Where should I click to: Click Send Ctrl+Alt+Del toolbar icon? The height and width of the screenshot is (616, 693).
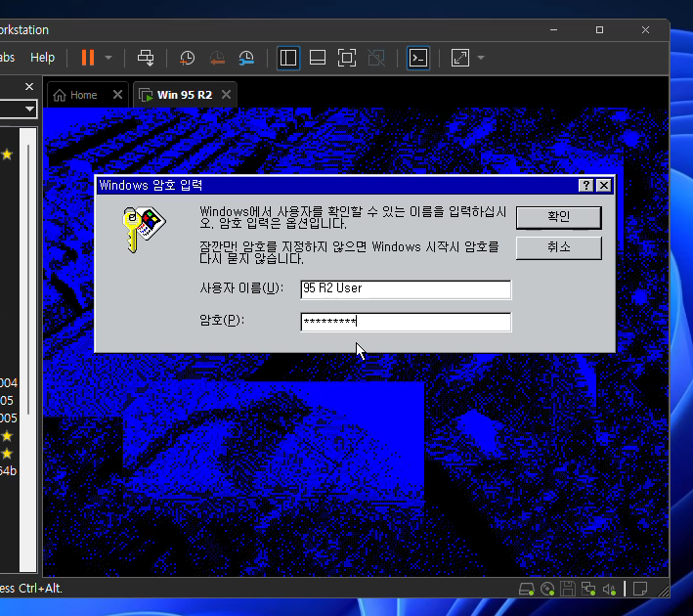click(x=146, y=58)
